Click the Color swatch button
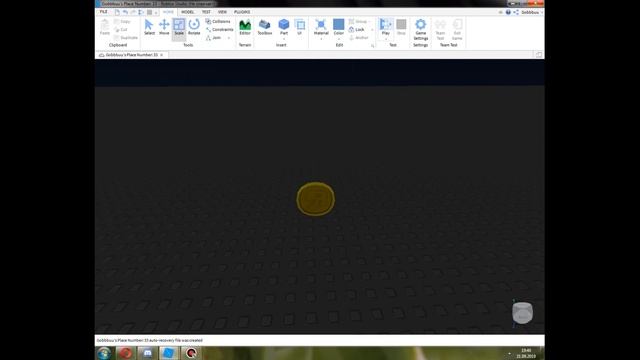This screenshot has height=360, width=640. click(338, 26)
